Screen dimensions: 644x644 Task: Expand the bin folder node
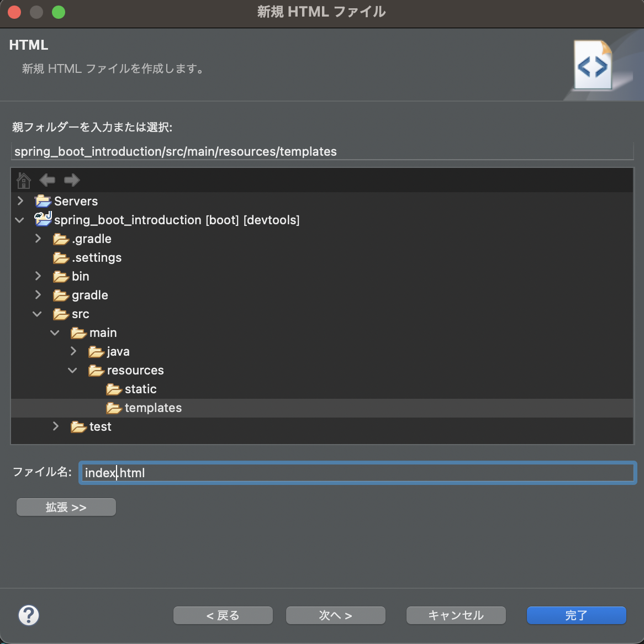tap(38, 276)
